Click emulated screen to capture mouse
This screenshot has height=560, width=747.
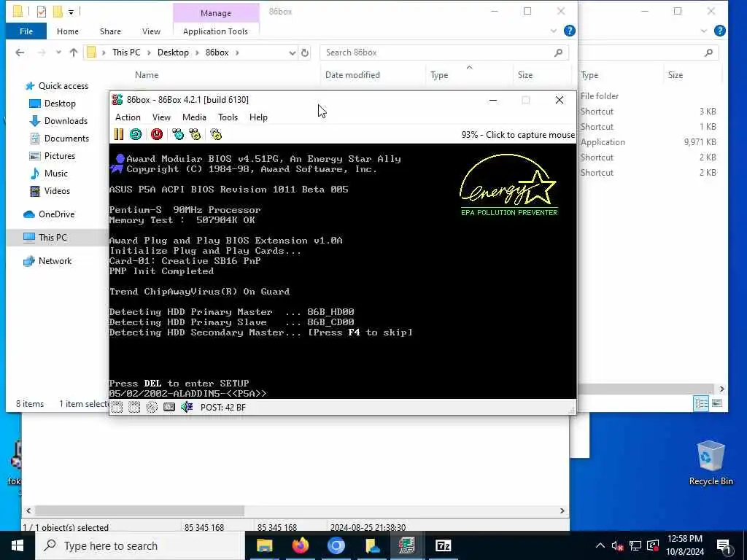pyautogui.click(x=343, y=271)
